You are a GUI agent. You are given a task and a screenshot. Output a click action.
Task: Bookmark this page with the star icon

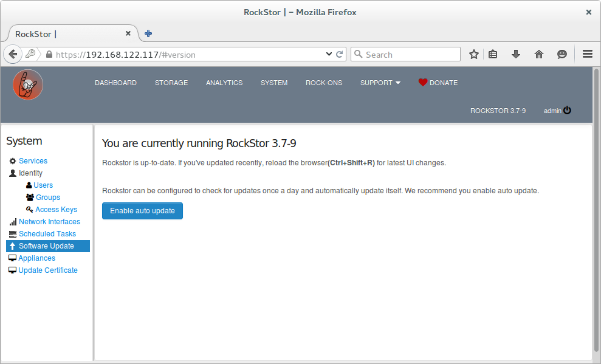coord(474,55)
